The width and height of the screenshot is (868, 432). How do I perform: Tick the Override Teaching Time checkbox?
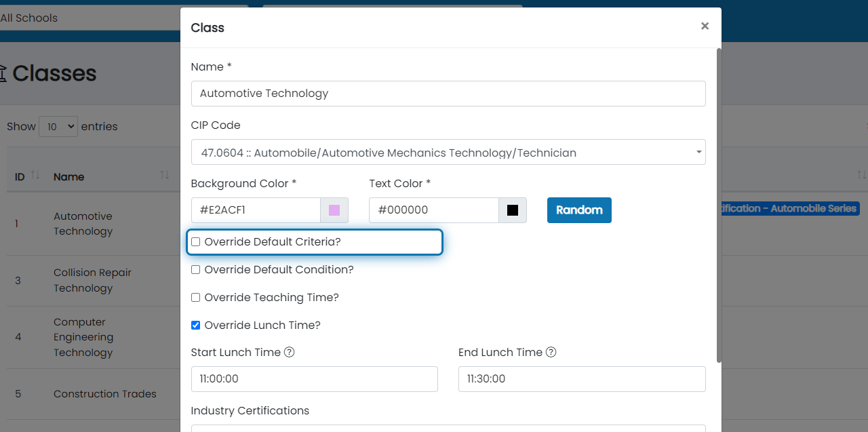pos(196,298)
